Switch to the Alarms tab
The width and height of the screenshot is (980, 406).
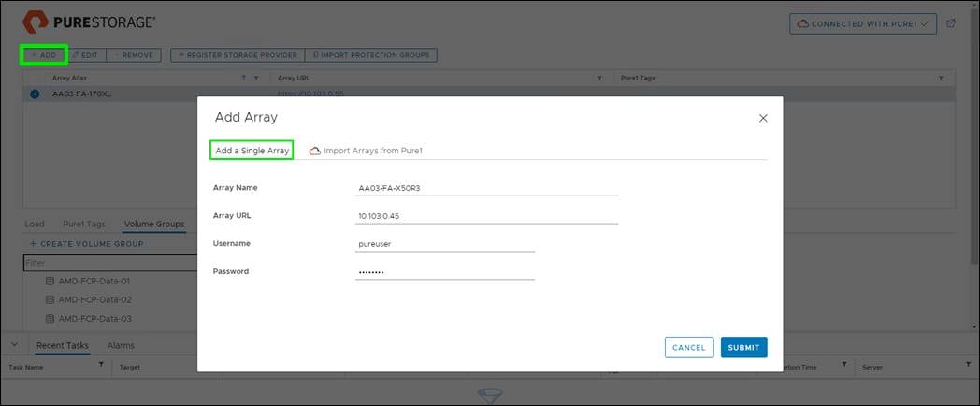pos(121,346)
